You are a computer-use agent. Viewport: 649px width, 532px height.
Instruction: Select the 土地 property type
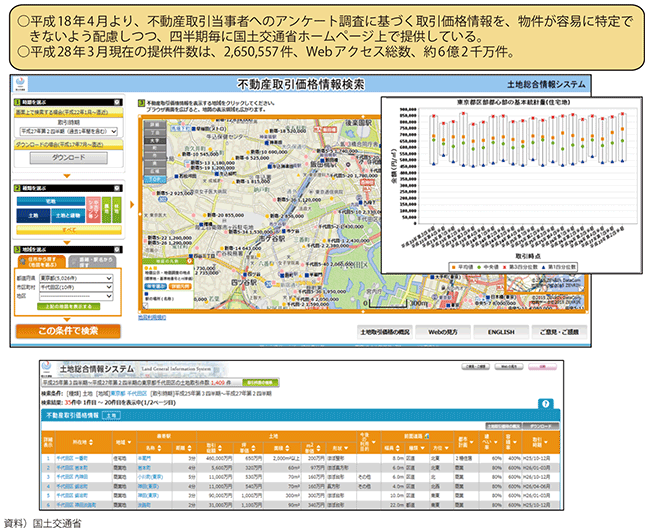(33, 216)
